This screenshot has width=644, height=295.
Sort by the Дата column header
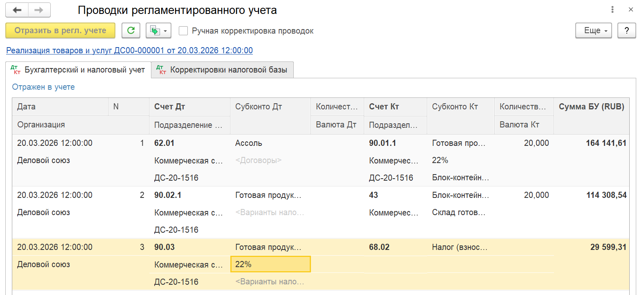coord(60,107)
